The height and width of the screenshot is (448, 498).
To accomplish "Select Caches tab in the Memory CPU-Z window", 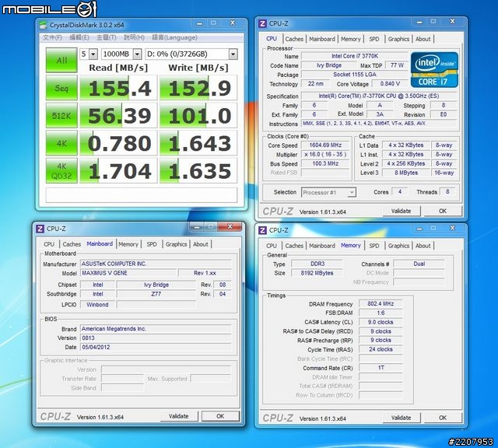I will (x=294, y=246).
